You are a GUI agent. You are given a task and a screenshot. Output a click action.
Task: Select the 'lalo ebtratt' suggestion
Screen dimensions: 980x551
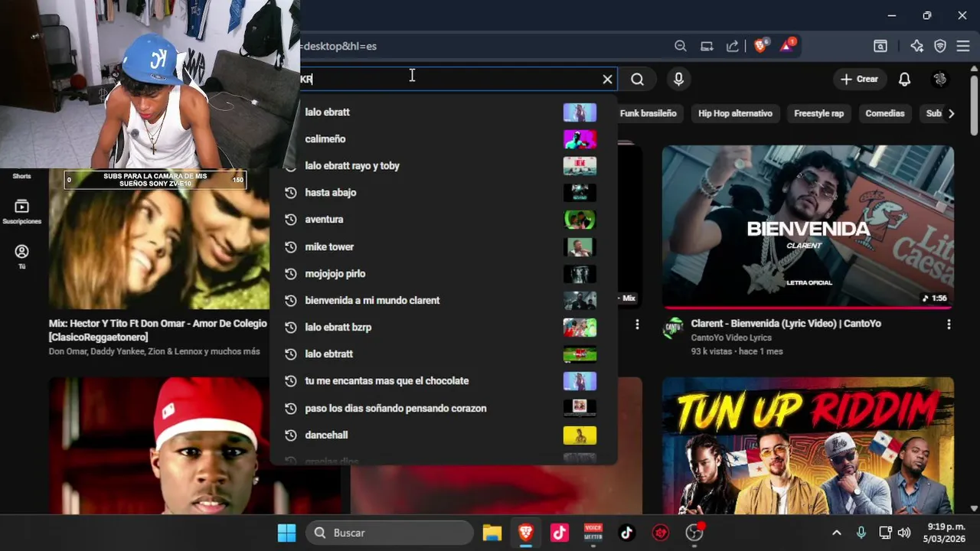coord(444,354)
